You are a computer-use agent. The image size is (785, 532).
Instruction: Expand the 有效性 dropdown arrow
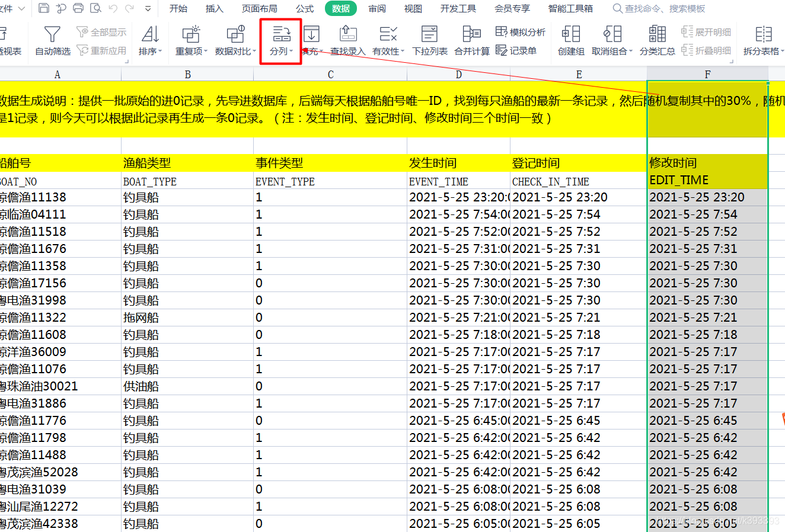[403, 52]
